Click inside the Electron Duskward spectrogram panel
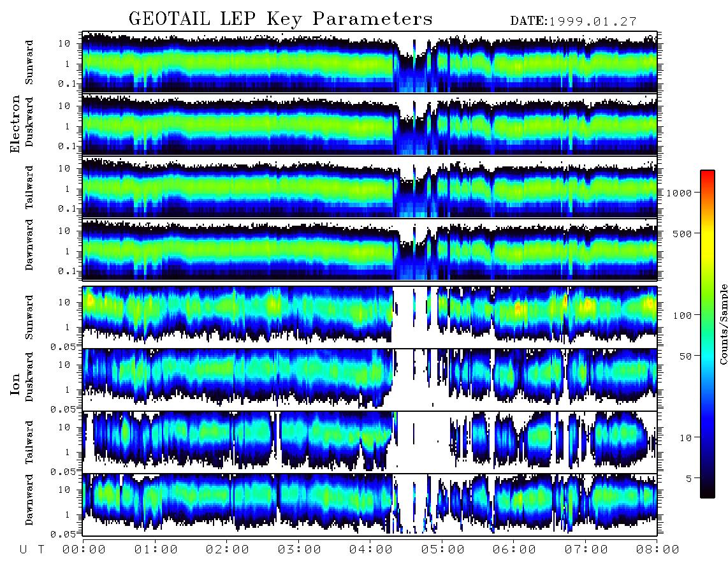Viewport: 728px width, 561px height. tap(370, 124)
